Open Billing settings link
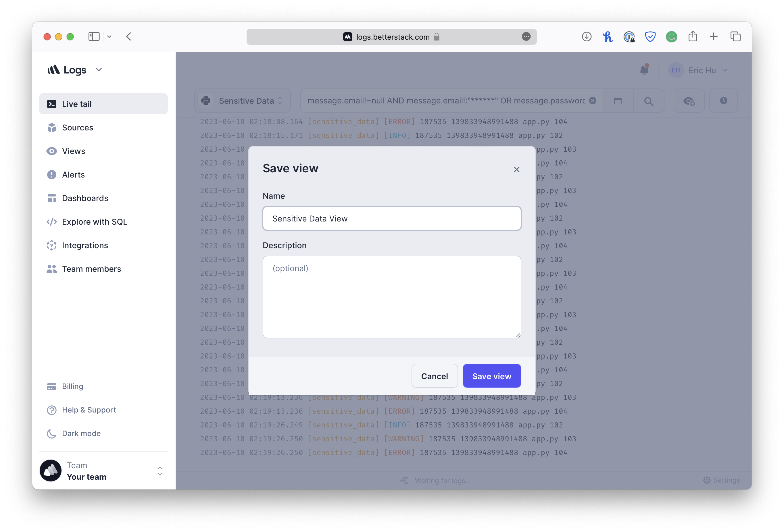The height and width of the screenshot is (532, 784). click(x=72, y=386)
